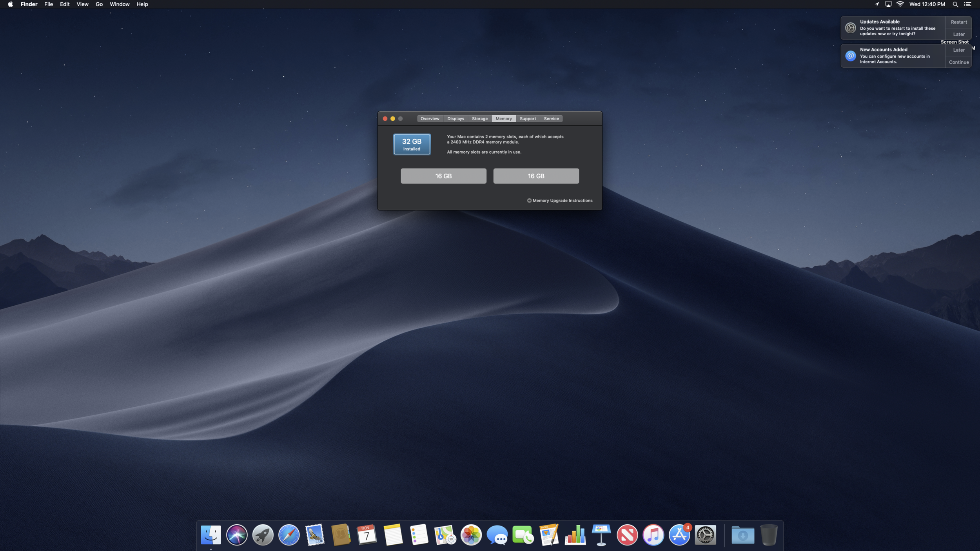Open Downloads folder in Dock
Viewport: 980px width, 551px height.
[x=742, y=535]
